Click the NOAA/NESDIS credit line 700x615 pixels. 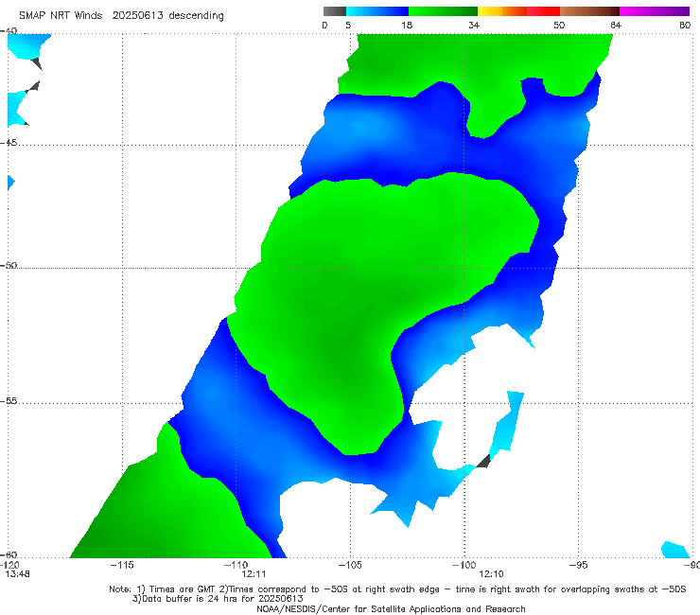391,608
